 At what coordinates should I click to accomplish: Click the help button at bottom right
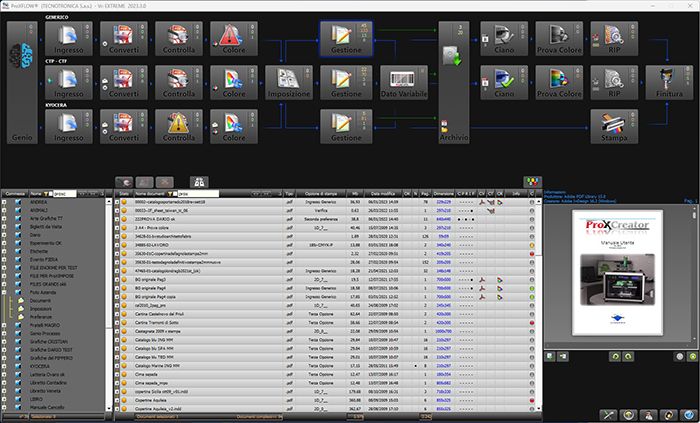[x=689, y=415]
